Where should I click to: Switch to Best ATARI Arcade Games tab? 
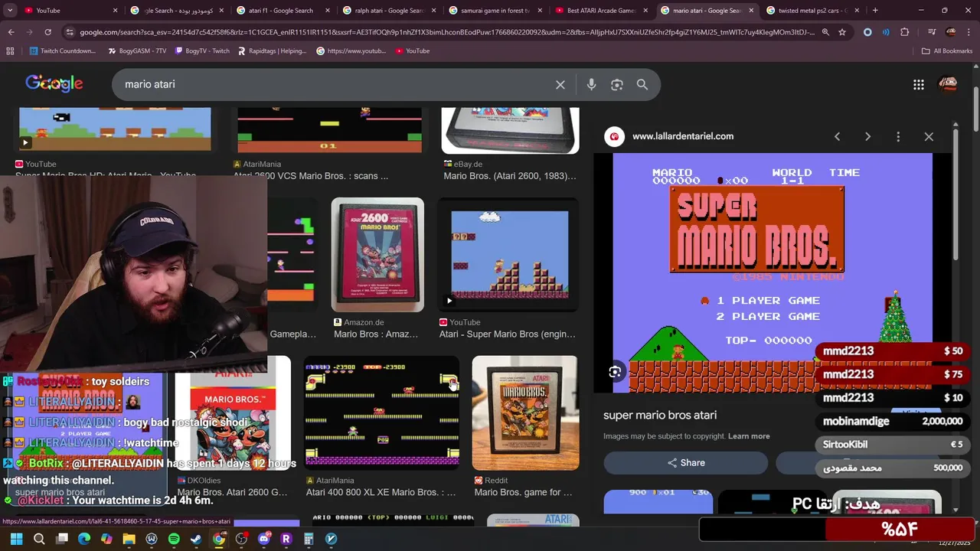600,11
